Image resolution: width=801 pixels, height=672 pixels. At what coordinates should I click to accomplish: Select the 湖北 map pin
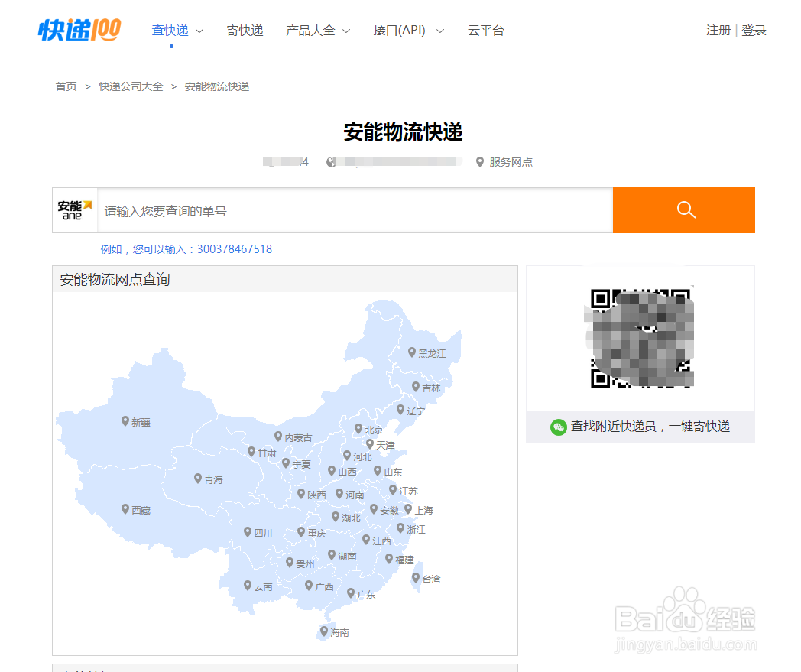pos(336,517)
